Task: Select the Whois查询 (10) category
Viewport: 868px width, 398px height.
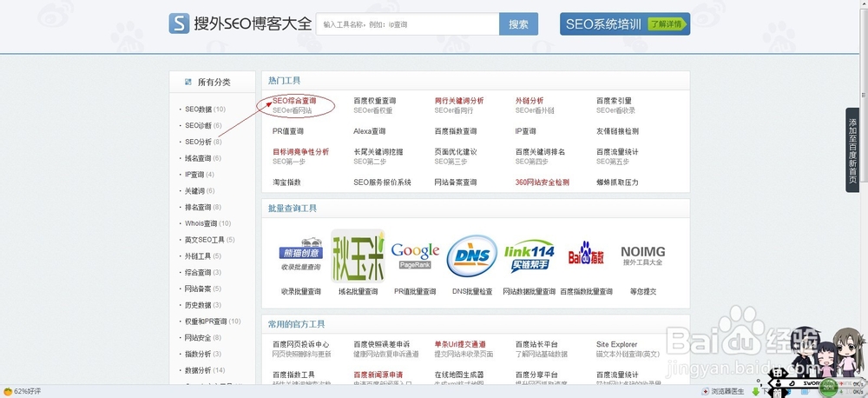Action: tap(208, 223)
